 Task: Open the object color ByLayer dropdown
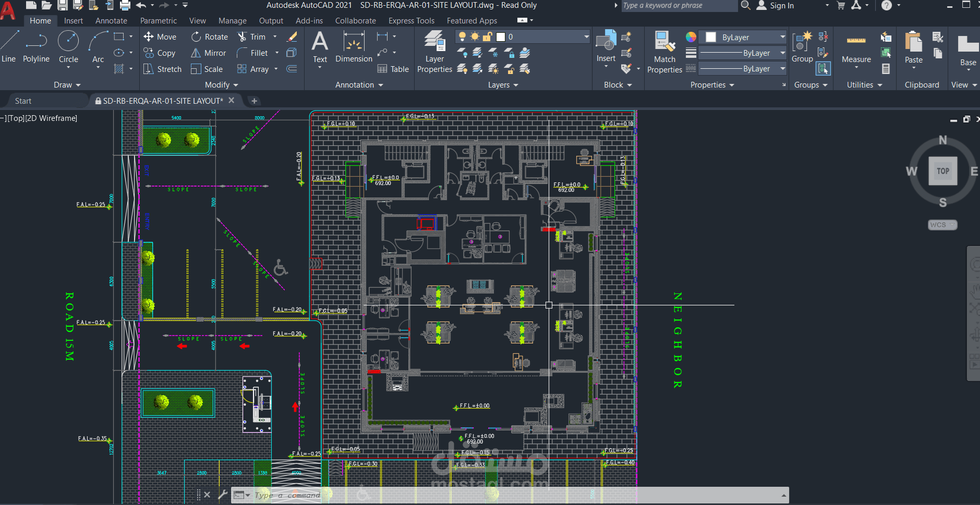point(782,37)
